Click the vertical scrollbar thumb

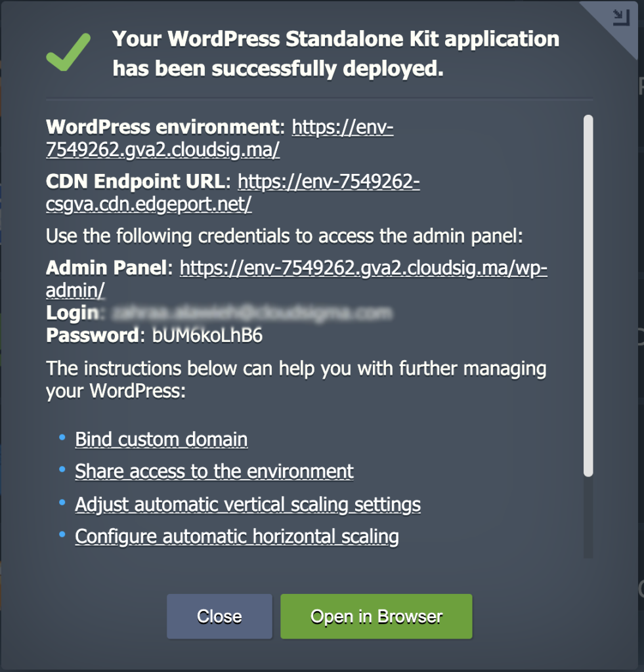pos(588,295)
